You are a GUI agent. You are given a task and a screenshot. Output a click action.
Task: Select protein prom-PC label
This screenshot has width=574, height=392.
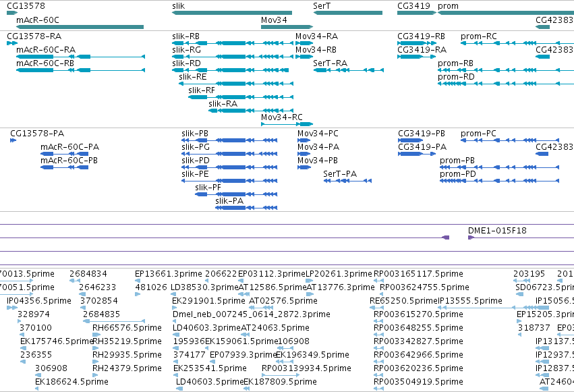(478, 133)
